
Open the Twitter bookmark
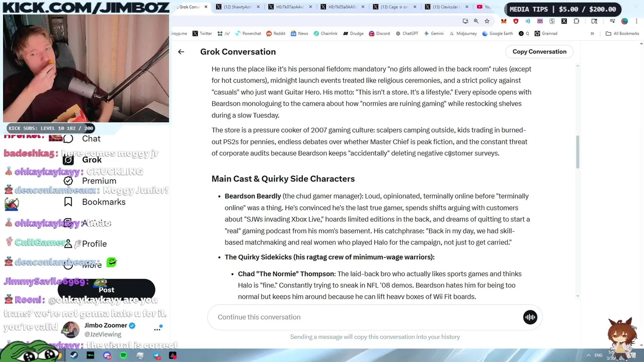[x=202, y=34]
